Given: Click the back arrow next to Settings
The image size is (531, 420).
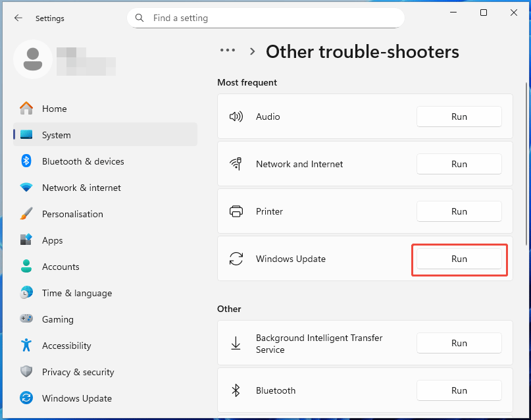Looking at the screenshot, I should click(x=18, y=18).
